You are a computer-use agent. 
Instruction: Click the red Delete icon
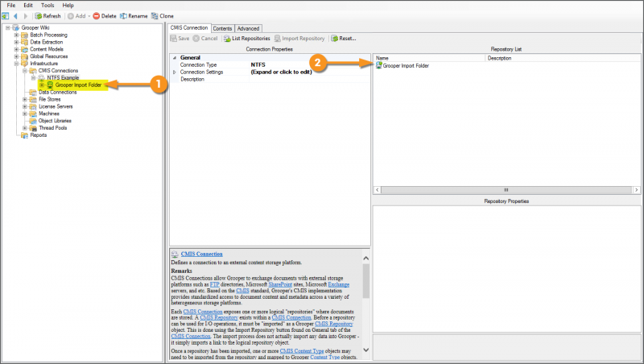97,16
